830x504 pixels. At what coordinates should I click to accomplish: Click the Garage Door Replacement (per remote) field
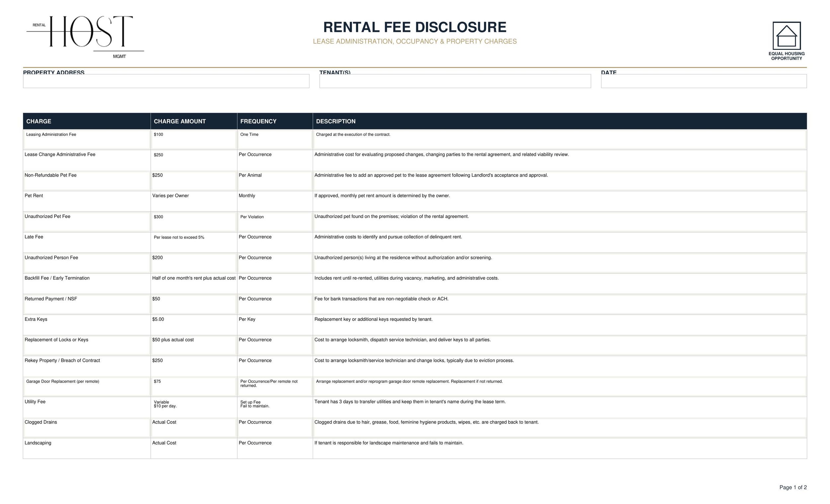click(x=87, y=387)
